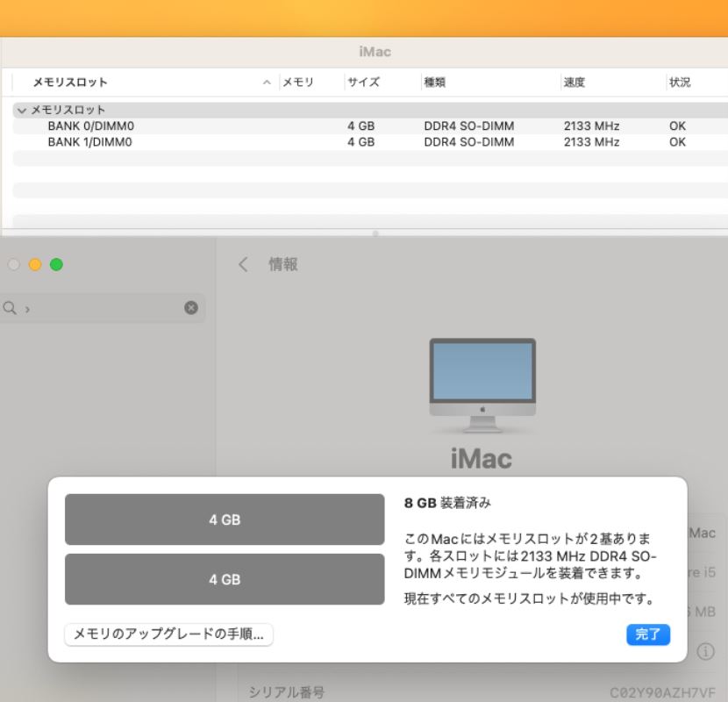
Task: Go back using the chevron beside 情報
Action: [243, 264]
